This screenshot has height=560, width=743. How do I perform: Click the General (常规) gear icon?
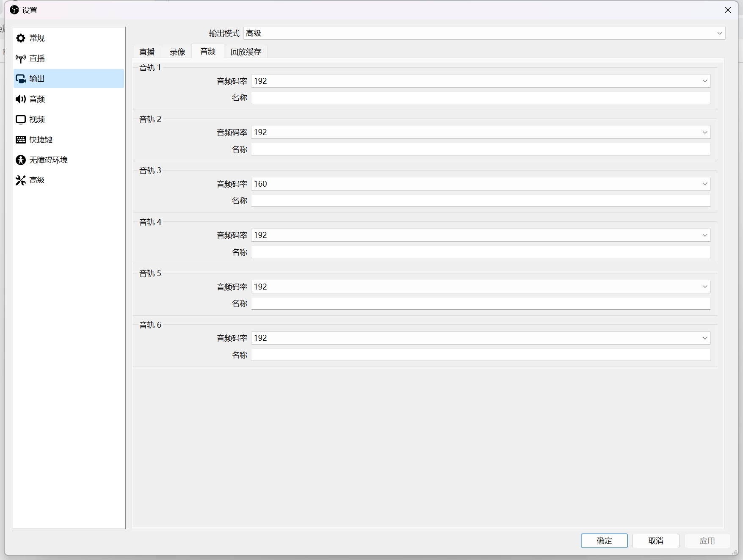pyautogui.click(x=21, y=38)
